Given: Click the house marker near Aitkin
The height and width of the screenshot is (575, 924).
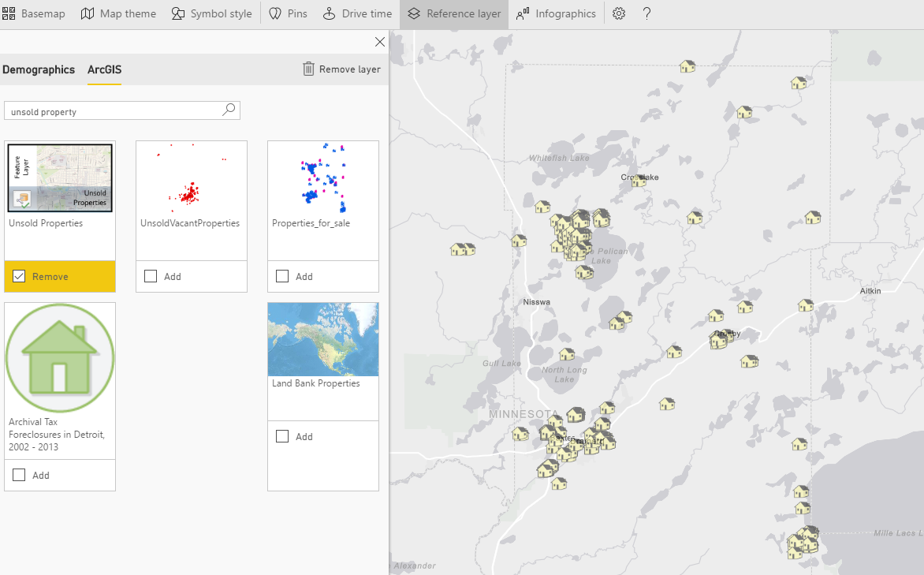Looking at the screenshot, I should pyautogui.click(x=806, y=305).
